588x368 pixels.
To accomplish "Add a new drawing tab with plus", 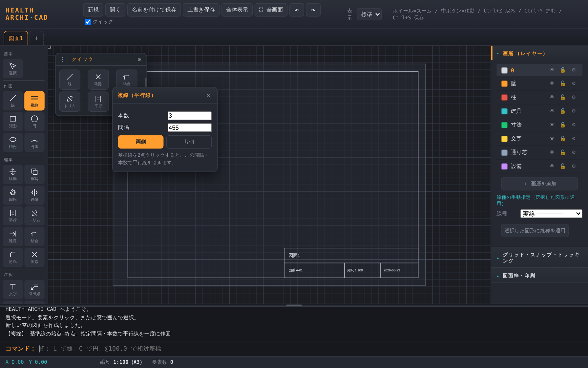I will tap(36, 38).
